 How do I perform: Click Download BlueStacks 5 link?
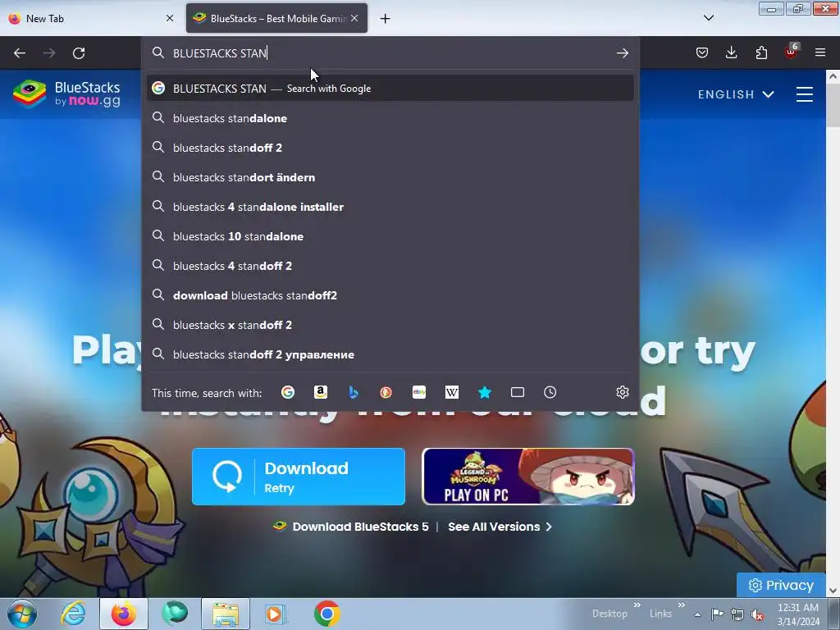coord(351,527)
